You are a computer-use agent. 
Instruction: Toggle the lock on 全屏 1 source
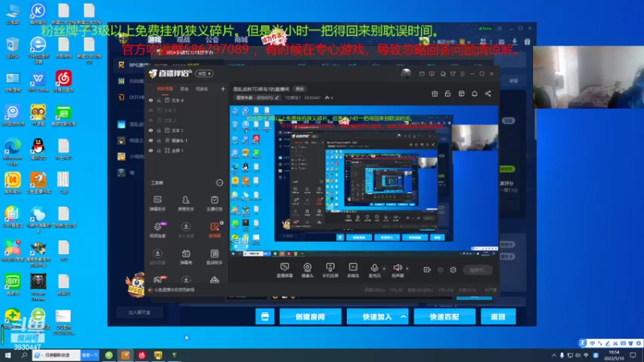coord(159,150)
